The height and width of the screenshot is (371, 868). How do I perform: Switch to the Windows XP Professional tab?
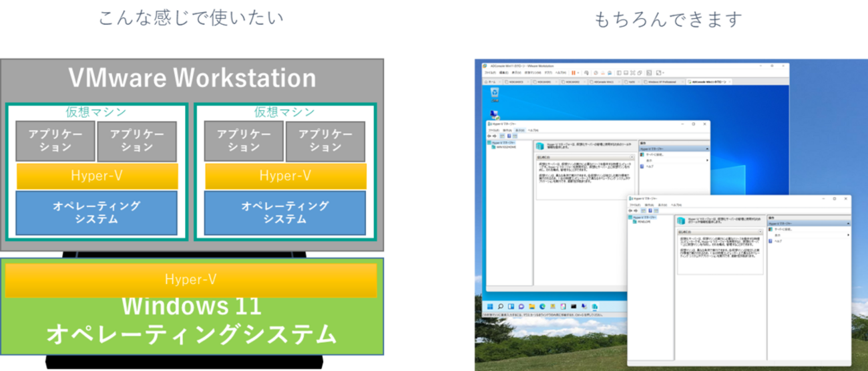click(662, 82)
